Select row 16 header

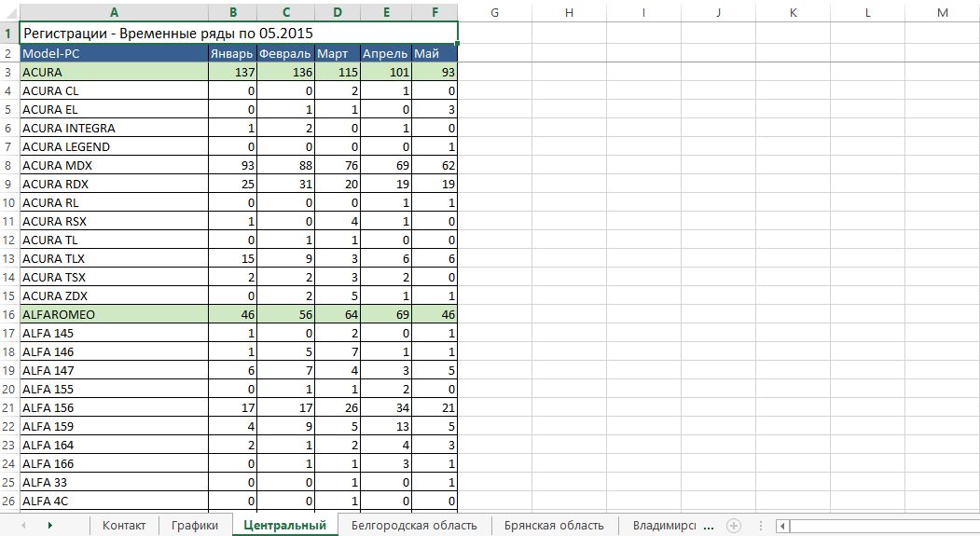[x=9, y=314]
